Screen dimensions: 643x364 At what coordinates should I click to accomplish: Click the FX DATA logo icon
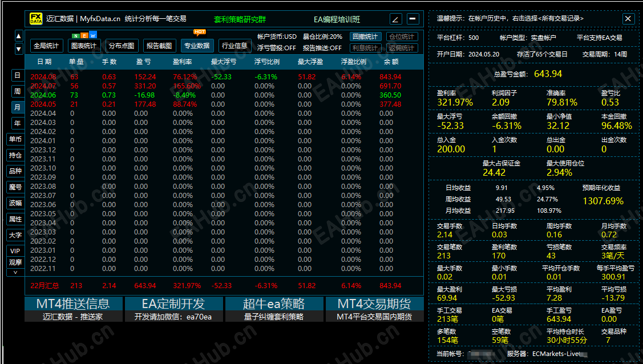36,19
